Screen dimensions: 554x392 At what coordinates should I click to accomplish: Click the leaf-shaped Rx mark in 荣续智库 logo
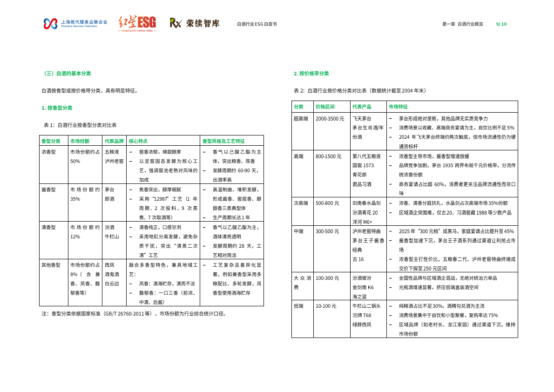(172, 20)
